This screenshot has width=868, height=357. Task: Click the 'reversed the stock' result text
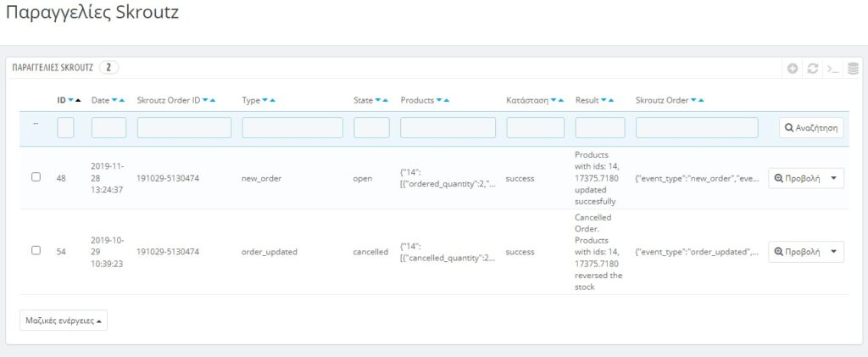598,282
